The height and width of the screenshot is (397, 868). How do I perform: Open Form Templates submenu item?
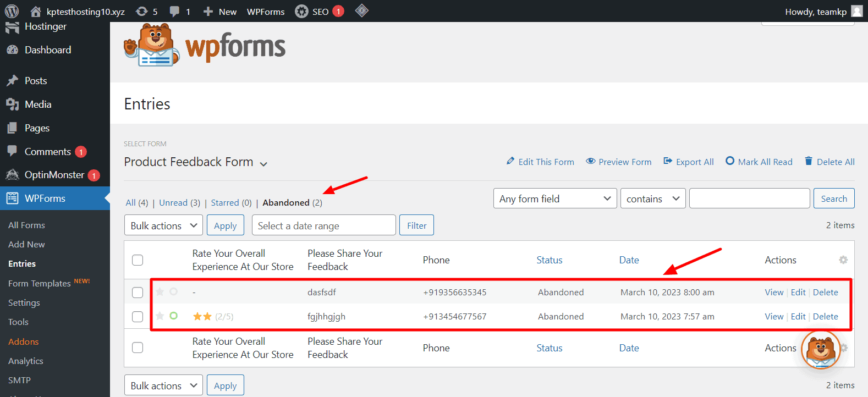(40, 284)
